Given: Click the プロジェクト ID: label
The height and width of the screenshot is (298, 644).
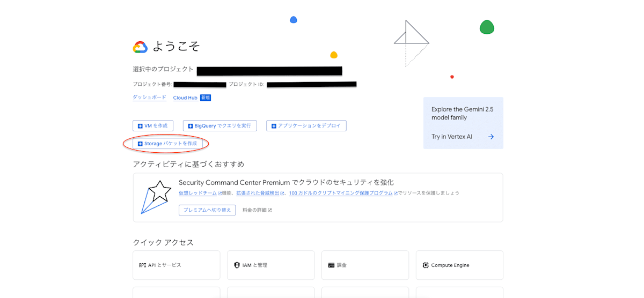Looking at the screenshot, I should pos(246,85).
